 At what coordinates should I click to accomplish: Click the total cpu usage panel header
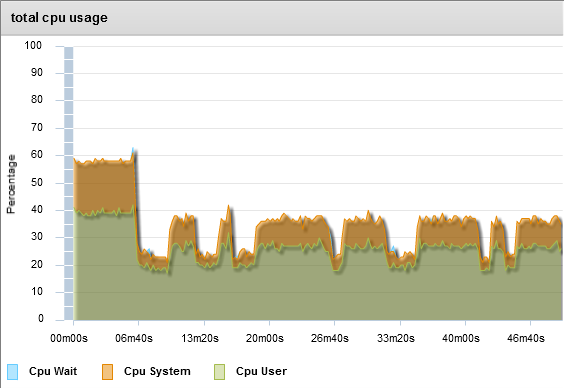(x=282, y=18)
